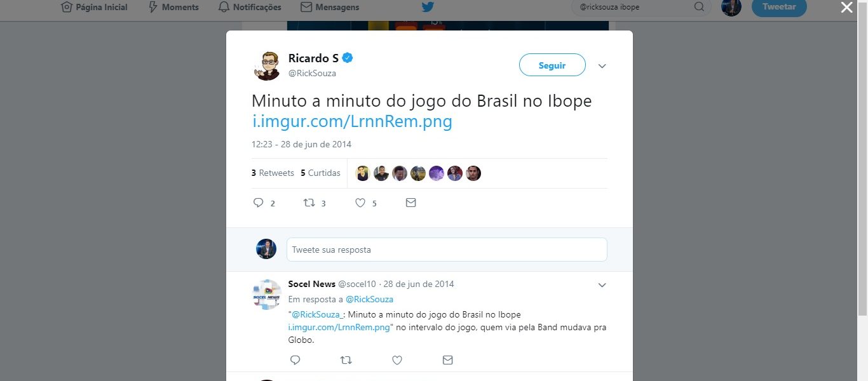Like the main tweet with heart icon
This screenshot has width=868, height=381.
pyautogui.click(x=360, y=203)
